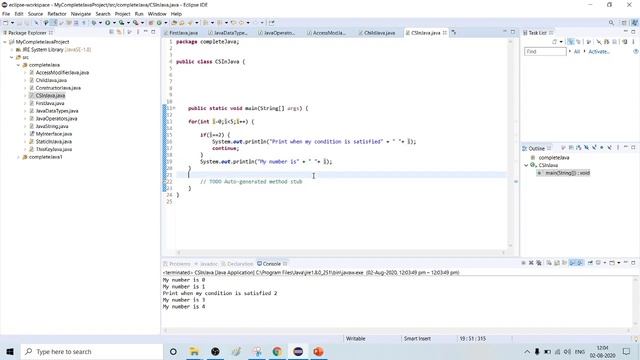Image resolution: width=640 pixels, height=360 pixels.
Task: Open the Source menu
Action: click(36, 14)
